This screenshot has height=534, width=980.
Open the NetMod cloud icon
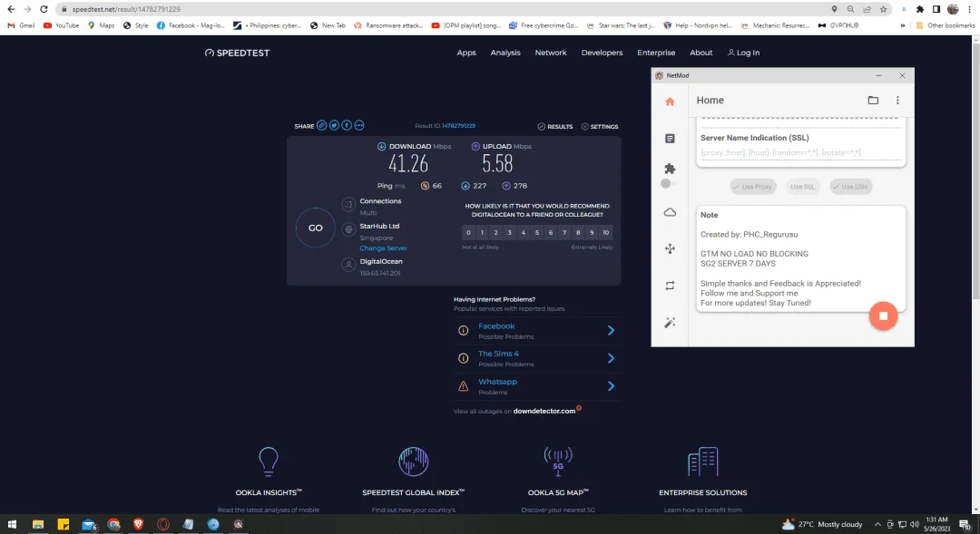pyautogui.click(x=670, y=212)
